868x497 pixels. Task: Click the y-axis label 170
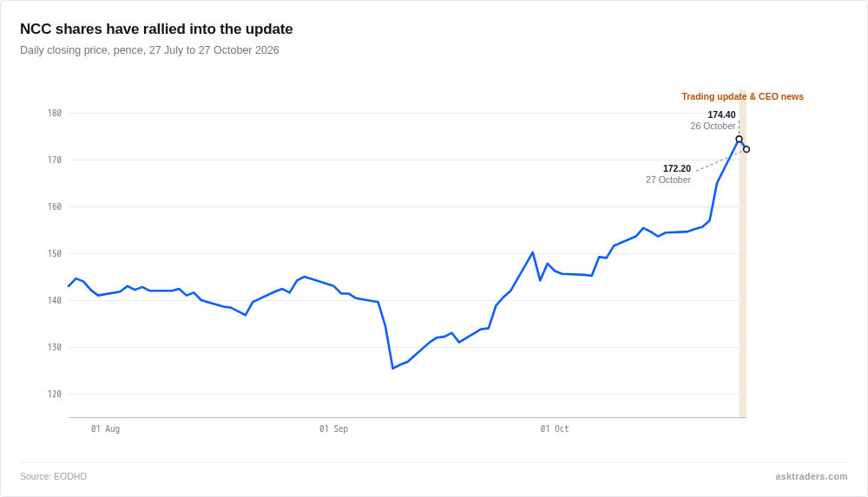click(54, 160)
